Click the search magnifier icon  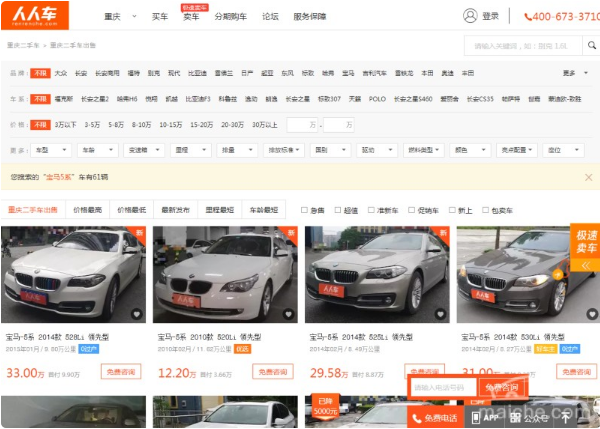click(x=592, y=46)
